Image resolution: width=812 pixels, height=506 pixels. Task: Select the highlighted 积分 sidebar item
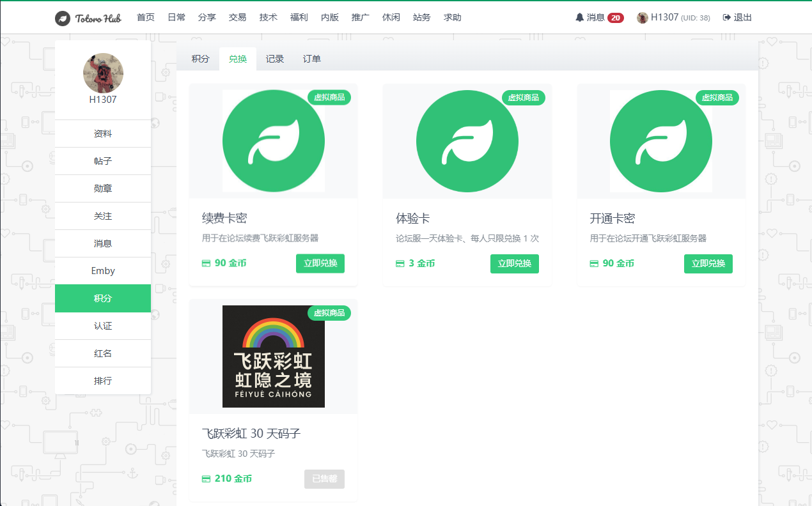[103, 298]
